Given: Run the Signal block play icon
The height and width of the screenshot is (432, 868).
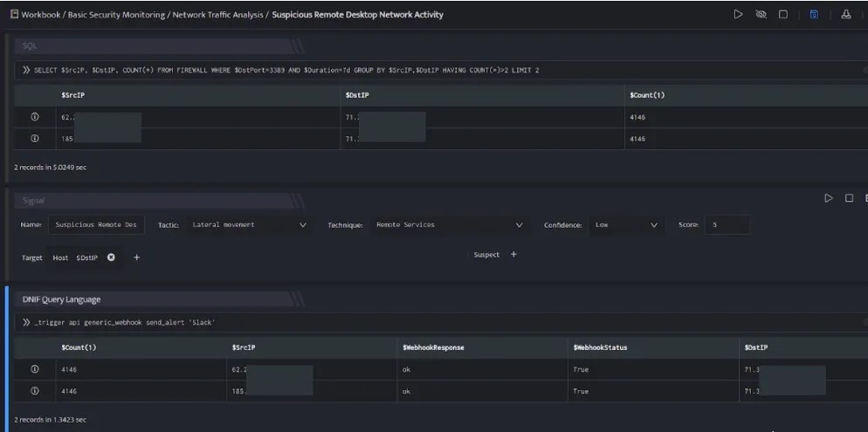Looking at the screenshot, I should (829, 198).
